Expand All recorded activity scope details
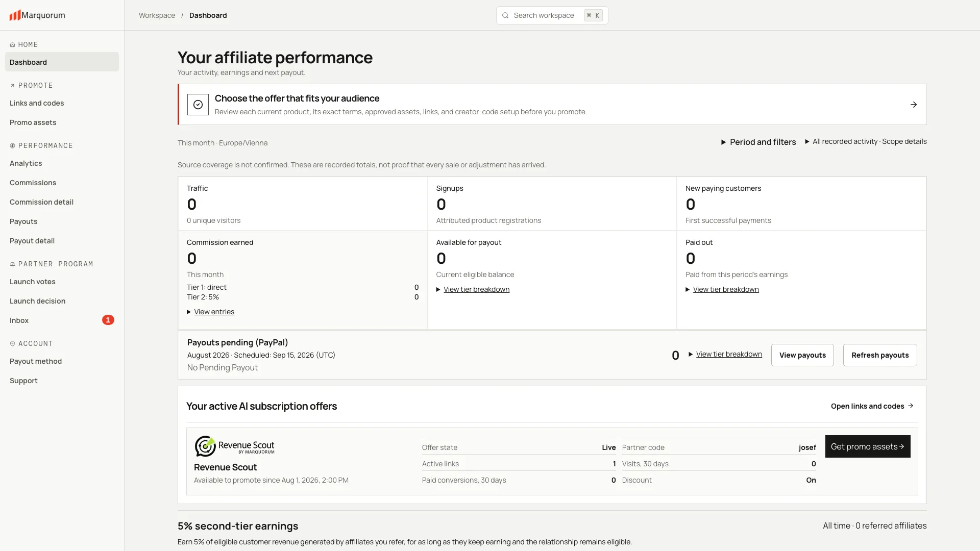The image size is (980, 551). pos(866,141)
